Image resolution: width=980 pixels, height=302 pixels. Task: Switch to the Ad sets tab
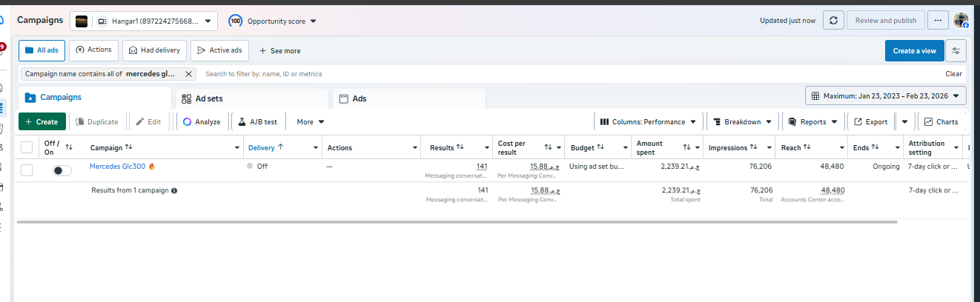[x=252, y=98]
